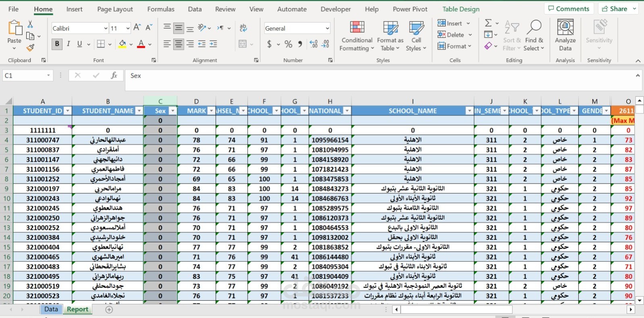
Task: Click the Delete cells button
Action: point(451,35)
